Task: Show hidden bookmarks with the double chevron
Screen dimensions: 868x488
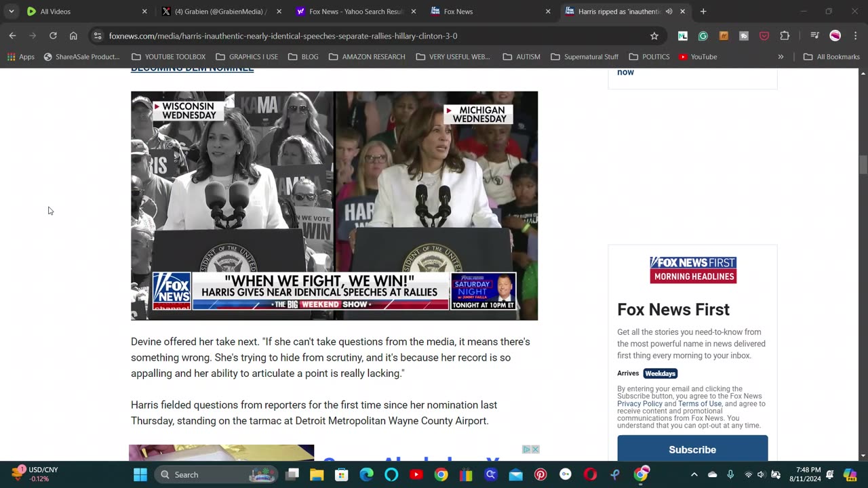Action: (781, 57)
